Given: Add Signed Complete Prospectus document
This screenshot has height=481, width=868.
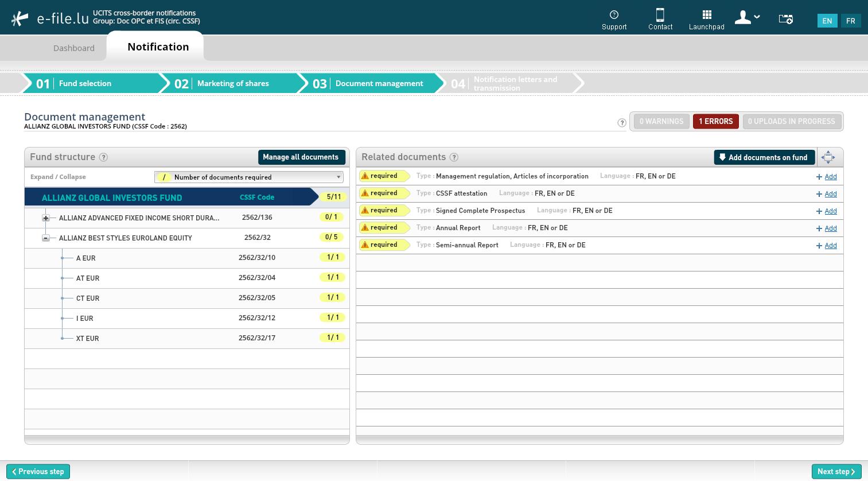Looking at the screenshot, I should point(827,211).
